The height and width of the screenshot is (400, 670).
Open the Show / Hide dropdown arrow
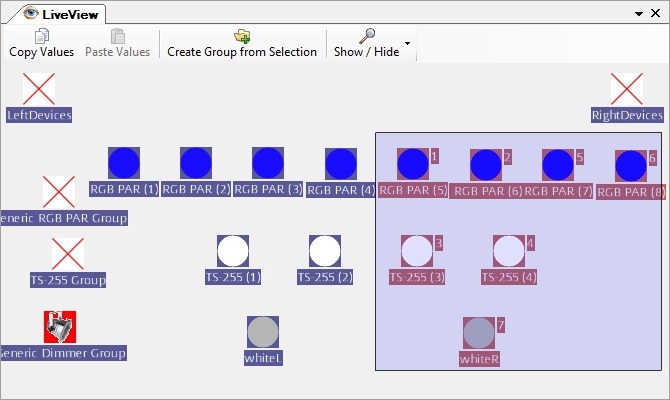pyautogui.click(x=407, y=44)
